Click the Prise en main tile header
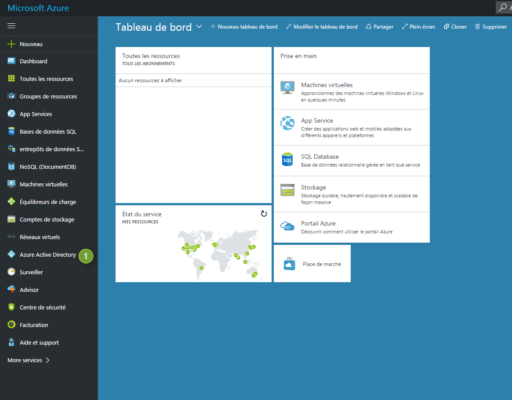The height and width of the screenshot is (400, 512). (352, 60)
